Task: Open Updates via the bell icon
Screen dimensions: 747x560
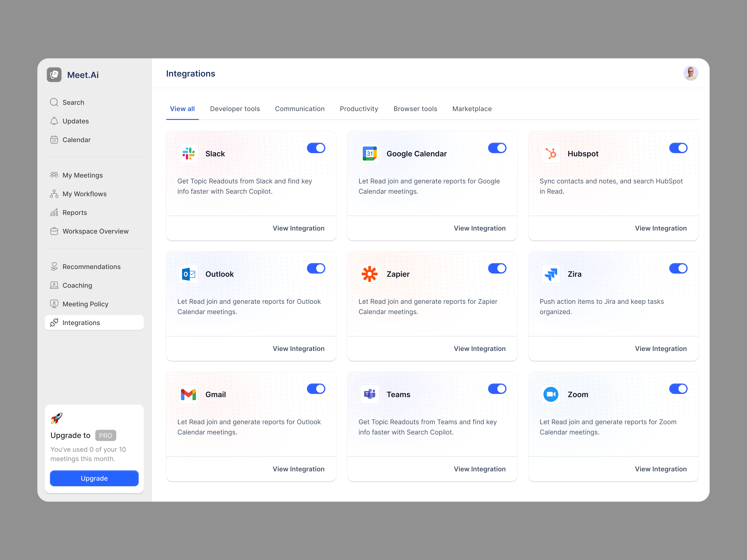Action: point(54,121)
